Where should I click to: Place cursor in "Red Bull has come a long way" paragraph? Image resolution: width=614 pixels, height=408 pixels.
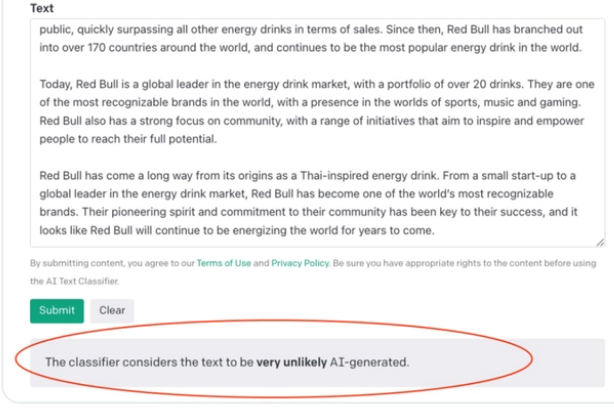[x=308, y=203]
